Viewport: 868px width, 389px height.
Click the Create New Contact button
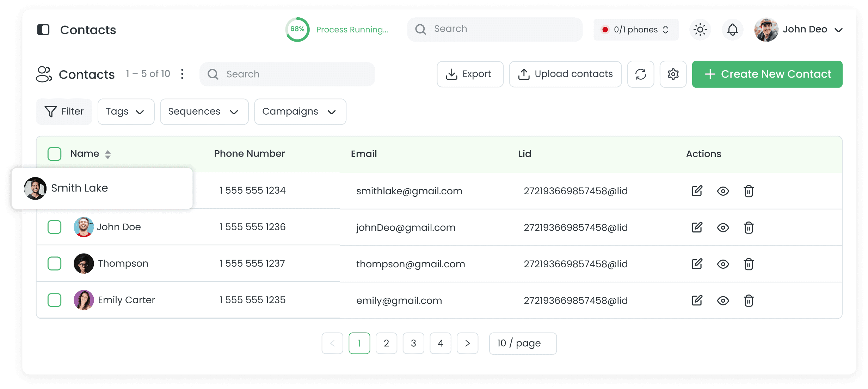[x=767, y=74]
